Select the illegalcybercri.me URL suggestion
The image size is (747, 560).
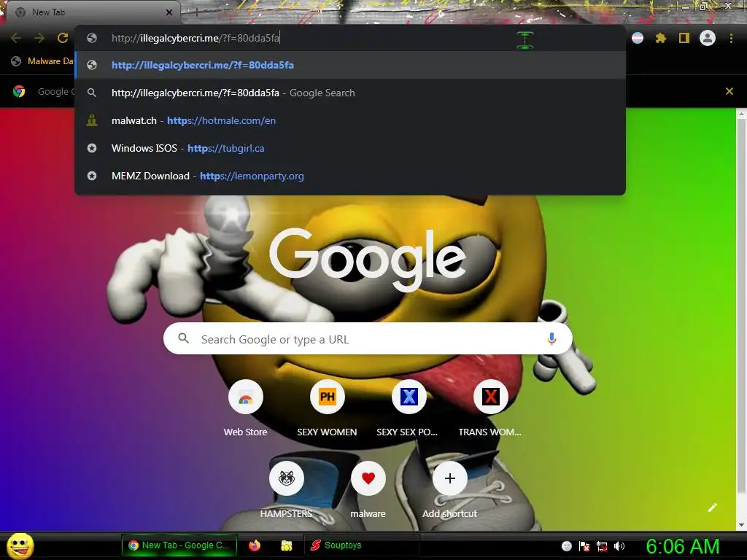(350, 65)
